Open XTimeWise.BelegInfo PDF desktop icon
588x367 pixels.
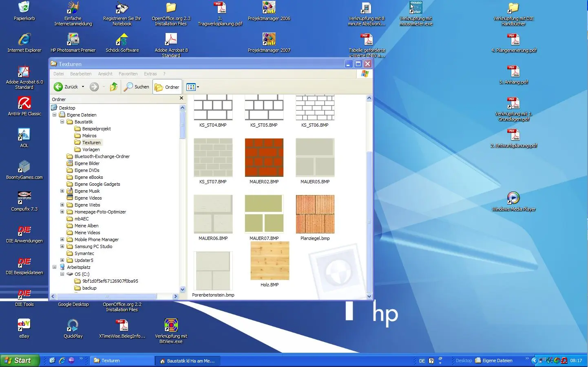pyautogui.click(x=122, y=325)
